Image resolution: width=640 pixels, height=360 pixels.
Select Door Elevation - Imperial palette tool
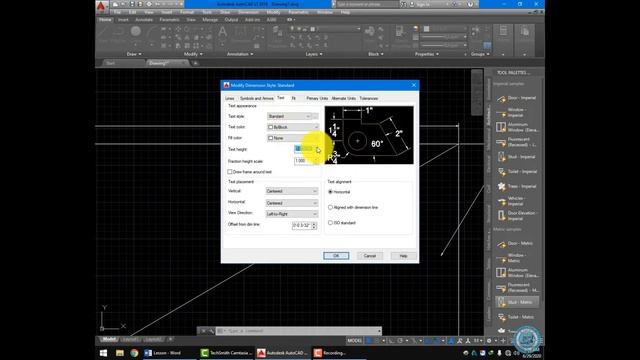click(x=516, y=216)
